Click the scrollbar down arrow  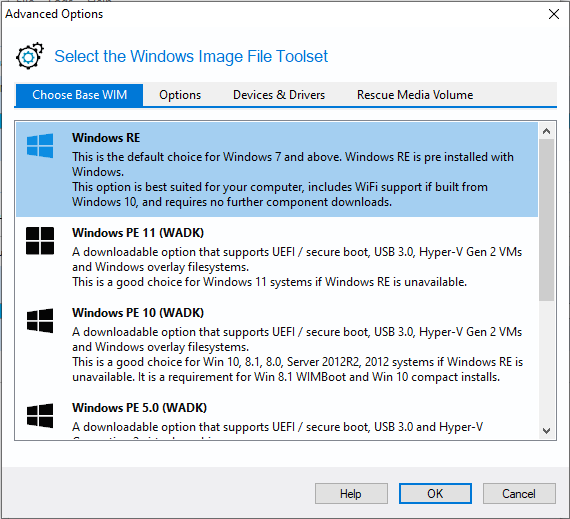pyautogui.click(x=546, y=431)
